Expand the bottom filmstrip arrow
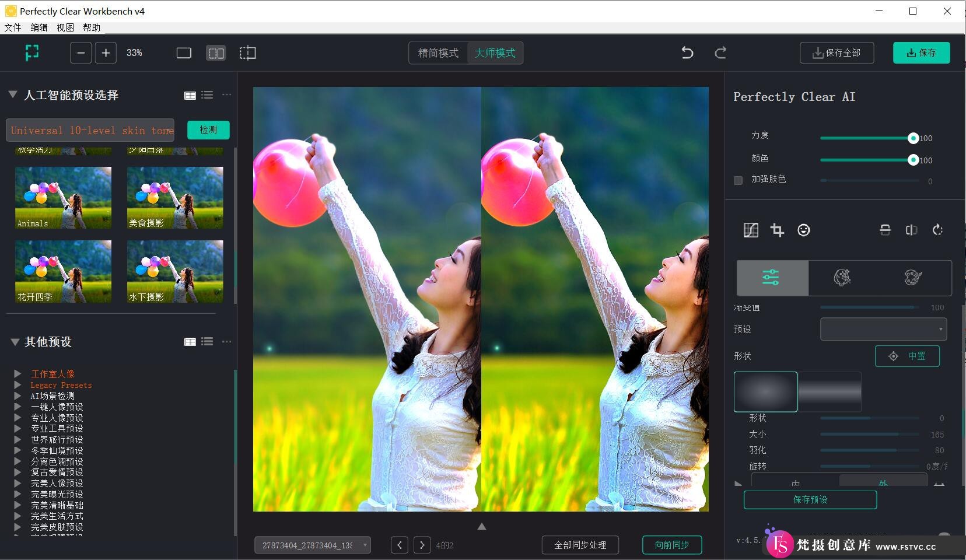This screenshot has width=966, height=560. coord(482,527)
